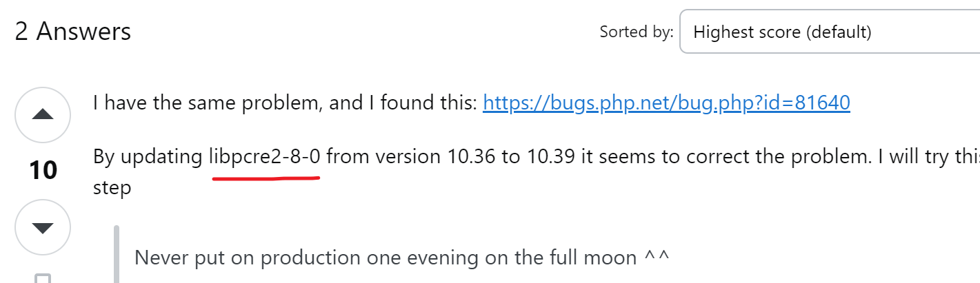Screen dimensions: 980x283
Task: Click the "2 Answers" heading
Action: click(73, 32)
